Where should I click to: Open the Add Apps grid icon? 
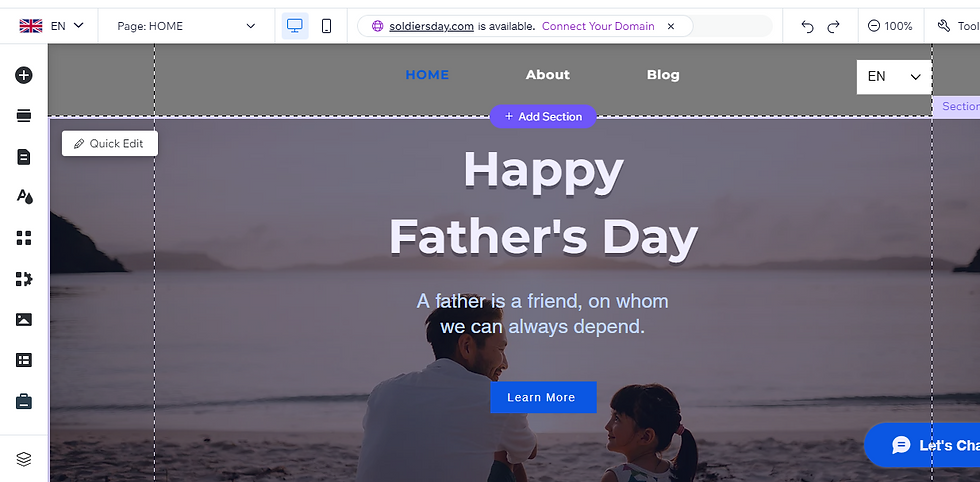click(x=23, y=238)
